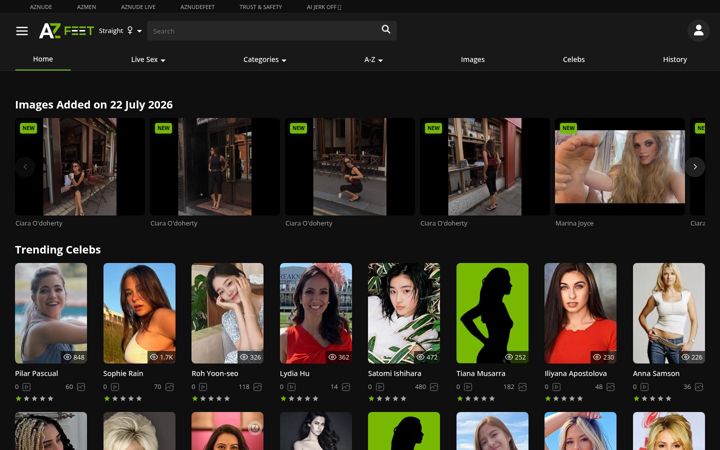Click views eye icon on Anna Samson card
Image resolution: width=720 pixels, height=450 pixels.
pos(686,357)
